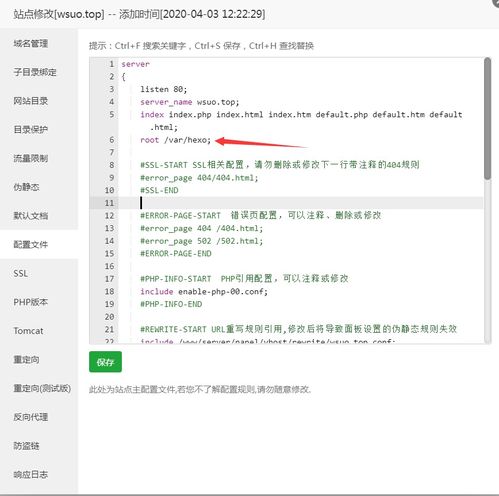Click '#error_page 404/404.html;' on line 9

point(199,178)
